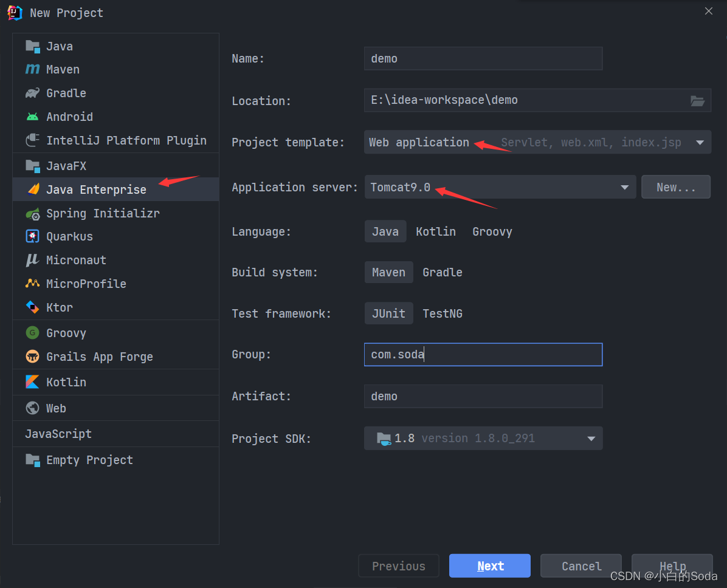
Task: Click the MicroProfile icon
Action: pos(32,283)
